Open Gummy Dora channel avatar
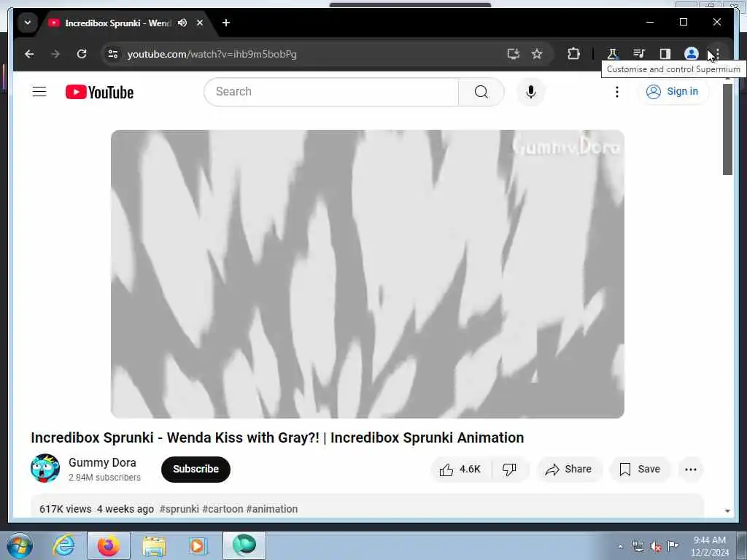 pyautogui.click(x=45, y=469)
